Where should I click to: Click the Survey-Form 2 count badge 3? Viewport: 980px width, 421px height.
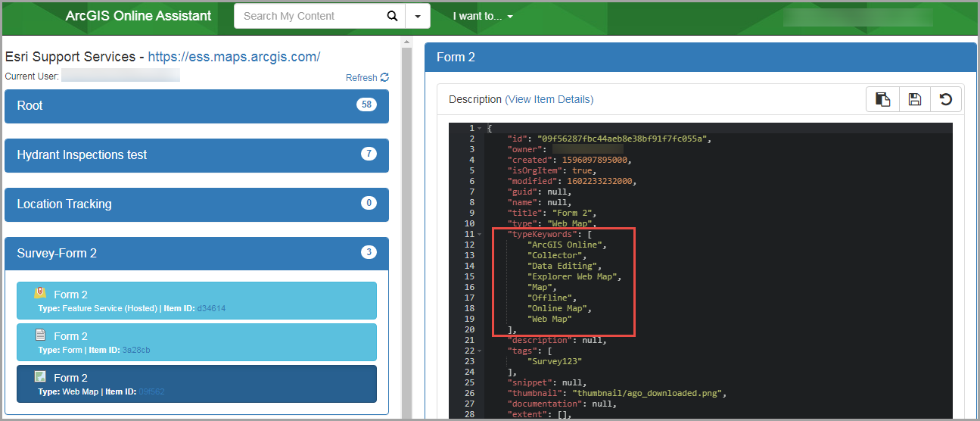tap(369, 252)
